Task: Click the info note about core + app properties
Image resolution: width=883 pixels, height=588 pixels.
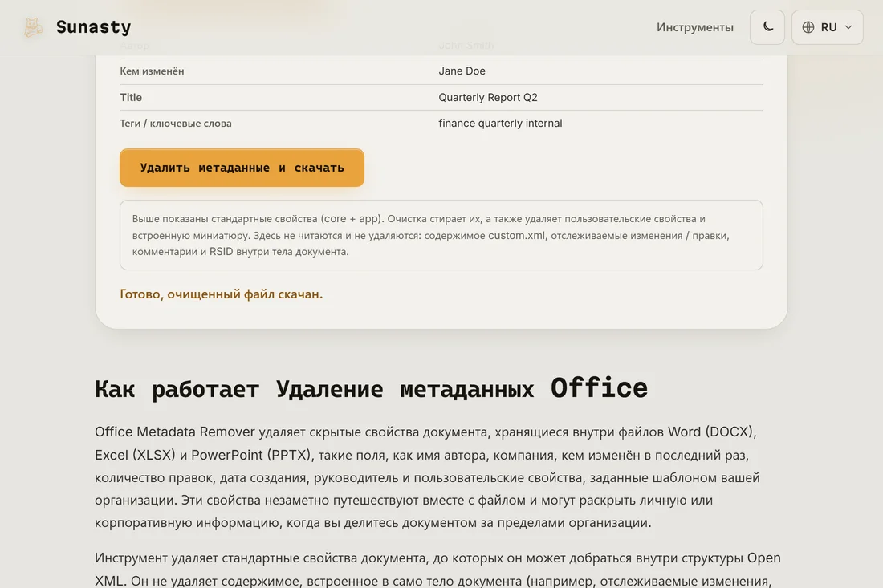Action: coord(441,235)
